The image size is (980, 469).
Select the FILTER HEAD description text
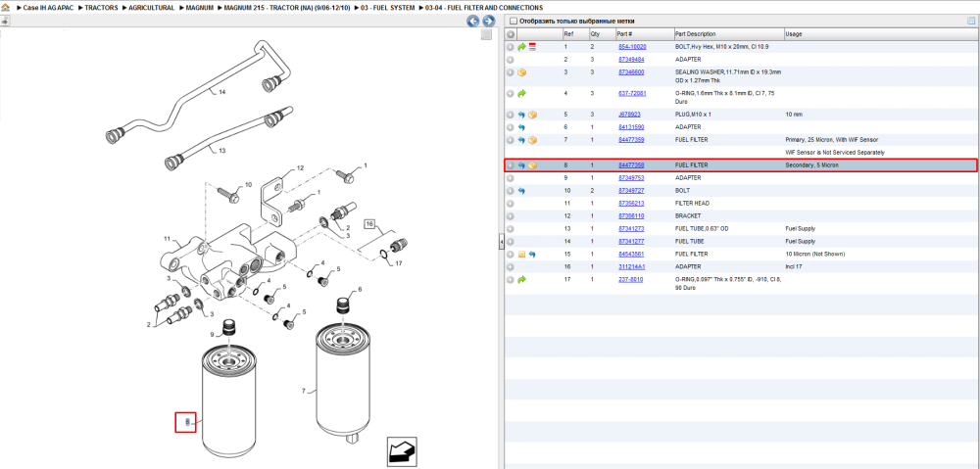[692, 204]
